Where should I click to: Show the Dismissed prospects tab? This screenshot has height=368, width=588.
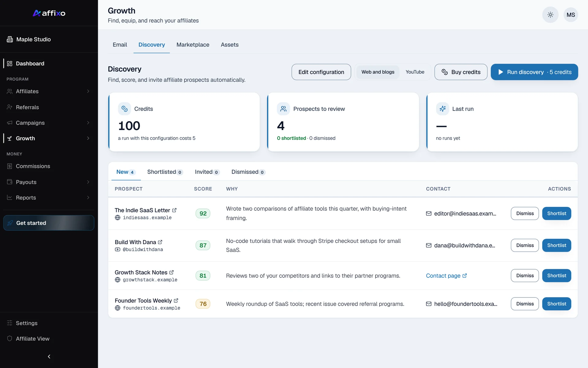click(x=248, y=172)
